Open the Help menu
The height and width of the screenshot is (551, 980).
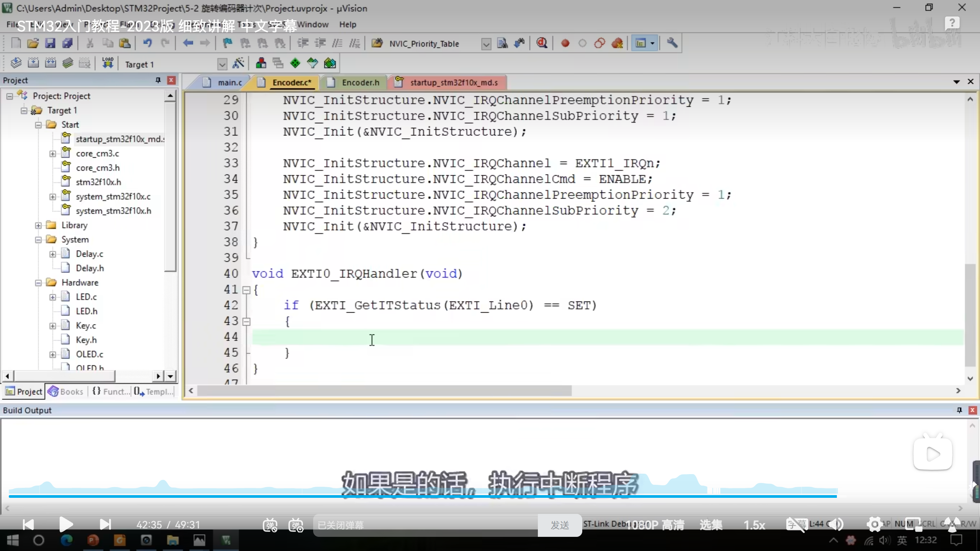click(x=347, y=24)
